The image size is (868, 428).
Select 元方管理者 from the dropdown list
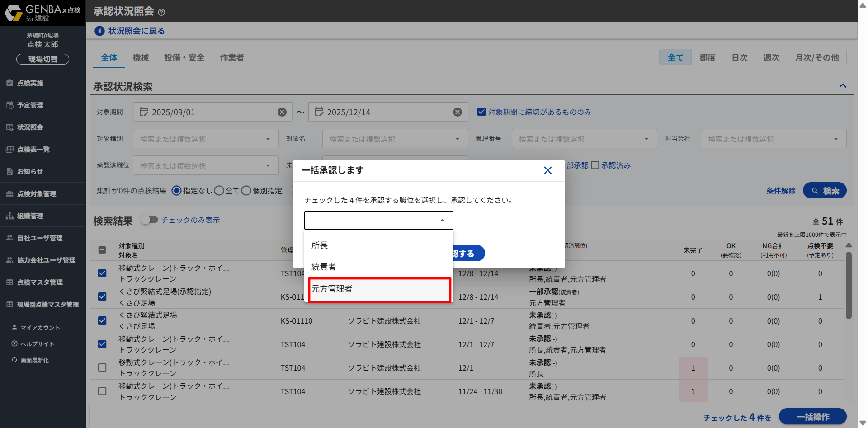pos(379,289)
